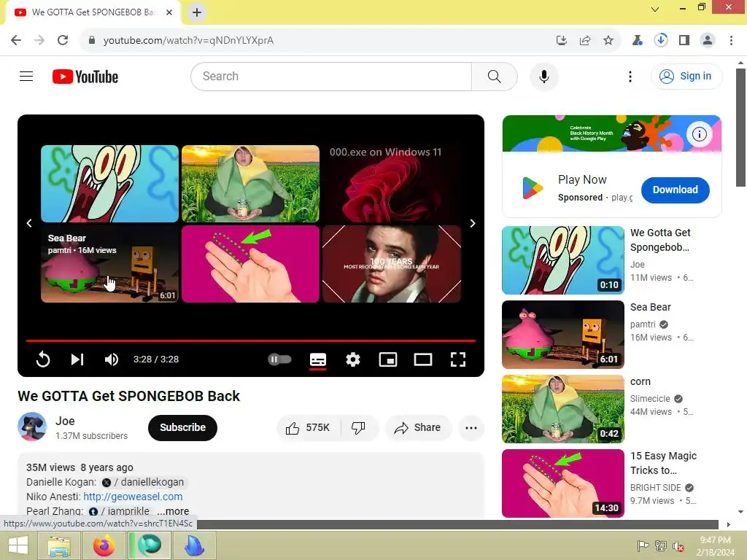747x560 pixels.
Task: Open File Explorer from taskbar
Action: click(59, 545)
